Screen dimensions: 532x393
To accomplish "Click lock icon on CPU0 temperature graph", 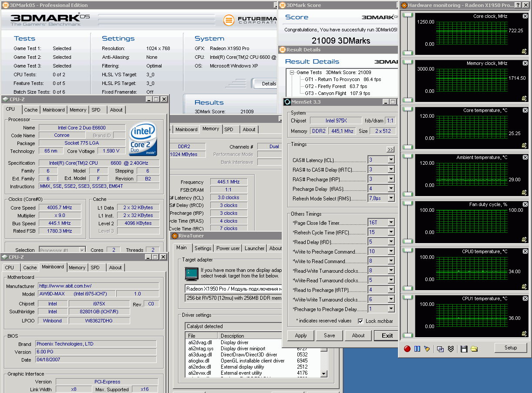I will coord(525,287).
